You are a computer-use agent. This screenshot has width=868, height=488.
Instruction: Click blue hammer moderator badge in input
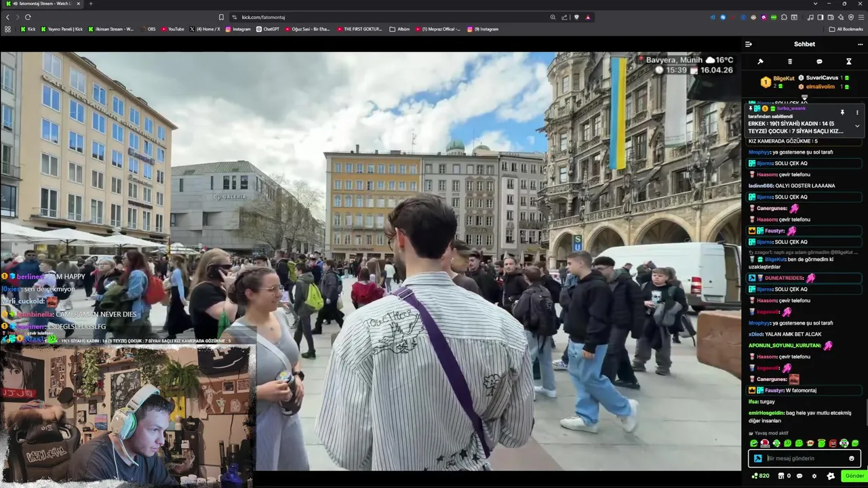758,459
